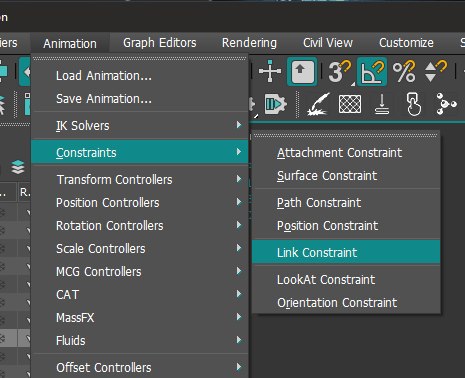Select Position Constraint
Image resolution: width=465 pixels, height=378 pixels.
(x=346, y=226)
